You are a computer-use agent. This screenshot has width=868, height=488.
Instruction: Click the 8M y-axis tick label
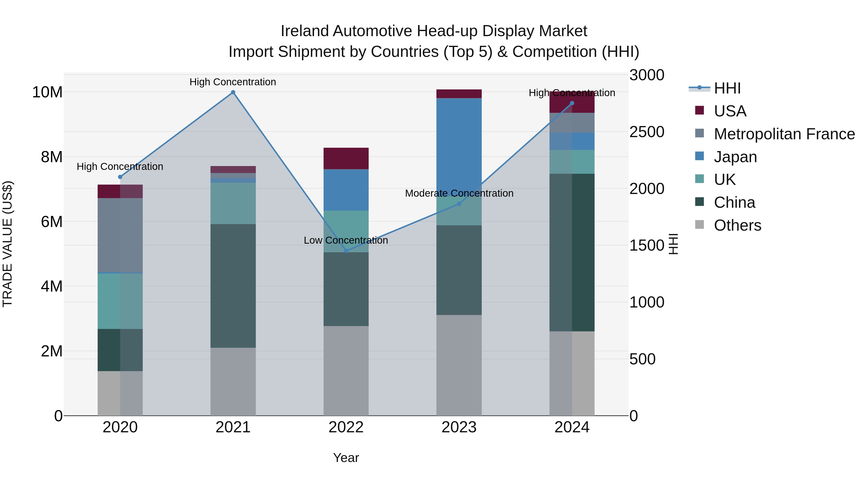(52, 157)
